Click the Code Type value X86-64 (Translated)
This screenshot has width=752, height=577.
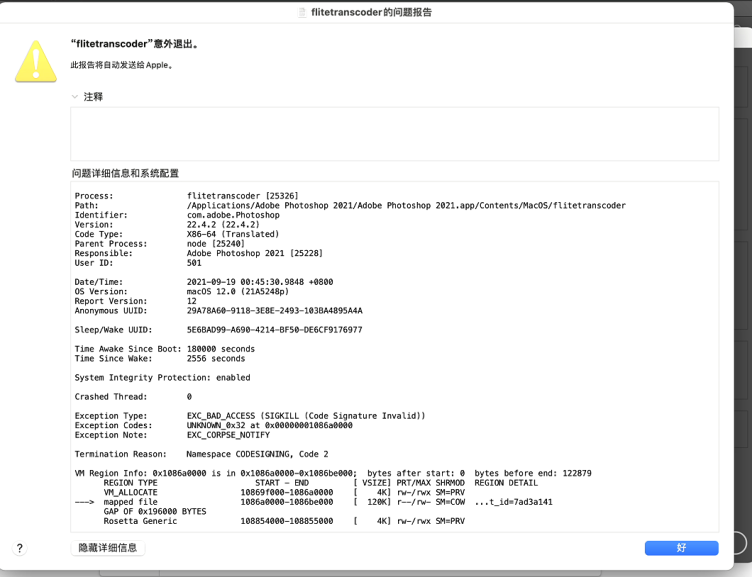coord(233,234)
